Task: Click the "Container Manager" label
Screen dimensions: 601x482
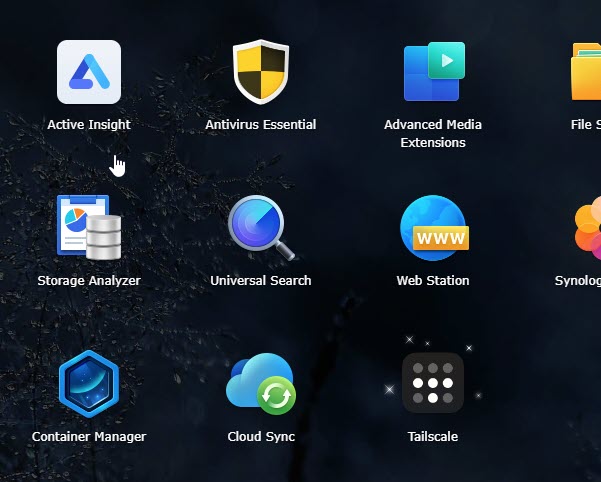Action: pyautogui.click(x=89, y=437)
